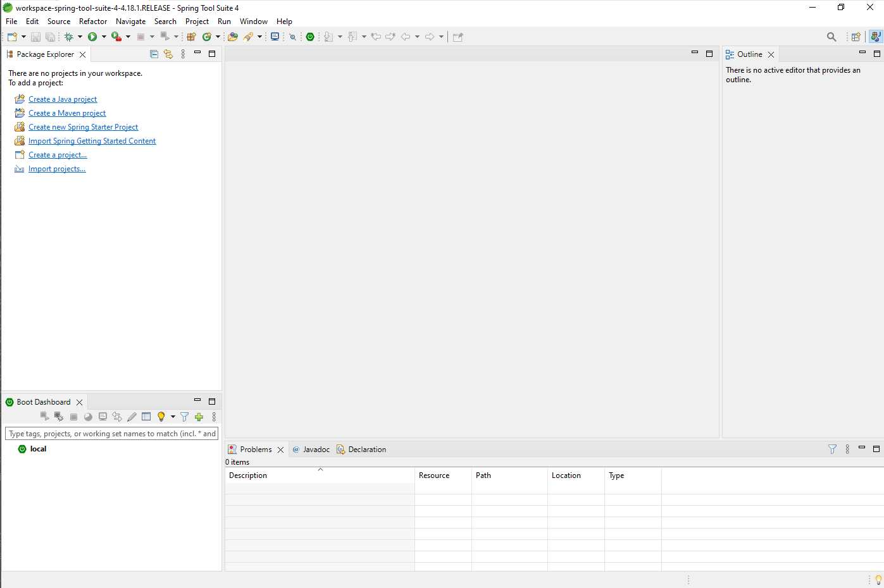This screenshot has width=884, height=588.
Task: Open the Forward history dropdown arrow
Action: click(x=441, y=37)
